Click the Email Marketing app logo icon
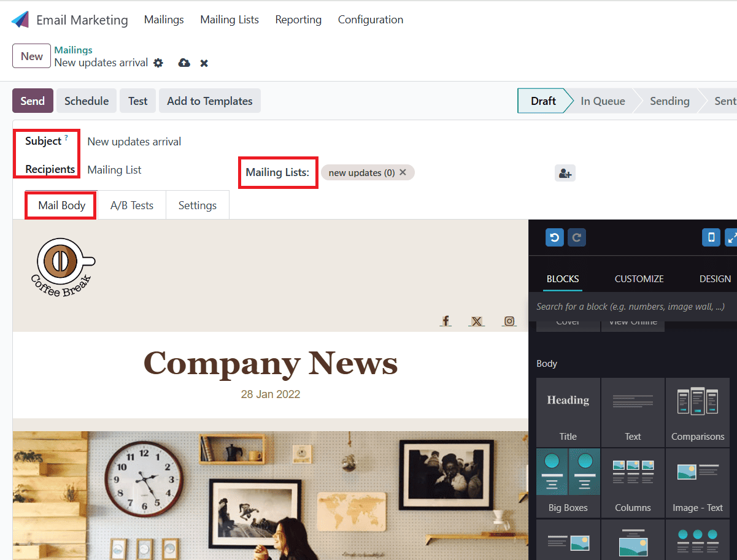 click(20, 20)
